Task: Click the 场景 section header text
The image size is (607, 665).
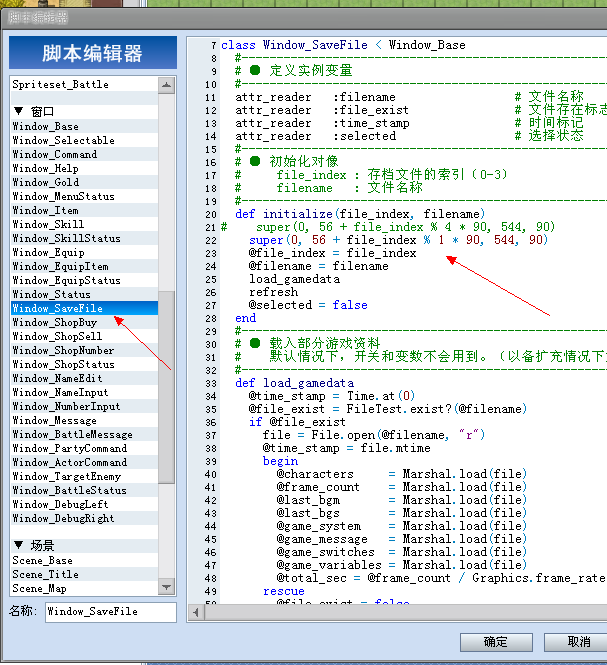Action: [42, 545]
